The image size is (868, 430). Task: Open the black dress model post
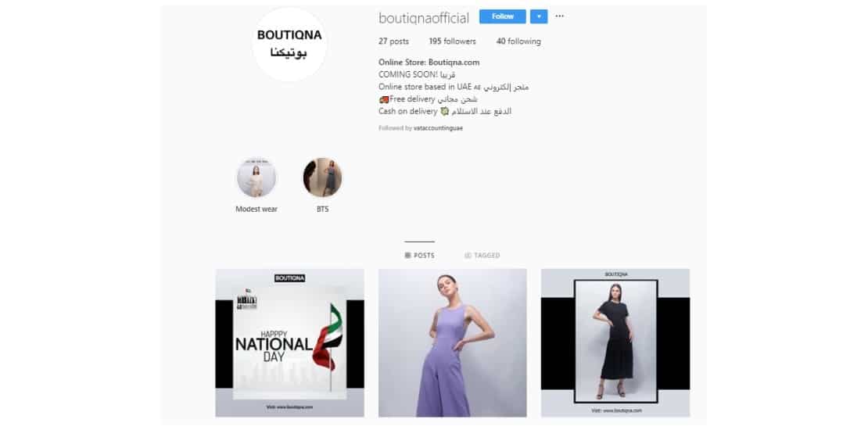coord(615,342)
